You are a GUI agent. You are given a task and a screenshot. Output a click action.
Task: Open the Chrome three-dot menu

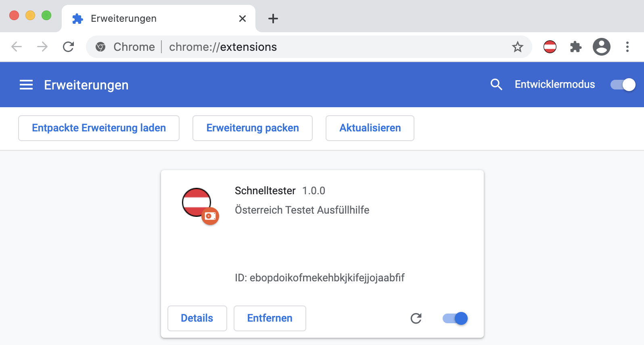pyautogui.click(x=627, y=47)
